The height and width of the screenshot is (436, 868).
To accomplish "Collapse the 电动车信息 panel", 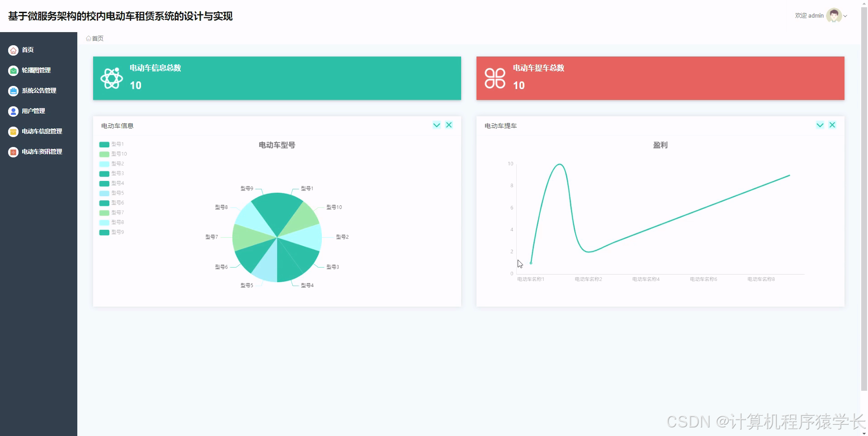I will click(x=437, y=125).
